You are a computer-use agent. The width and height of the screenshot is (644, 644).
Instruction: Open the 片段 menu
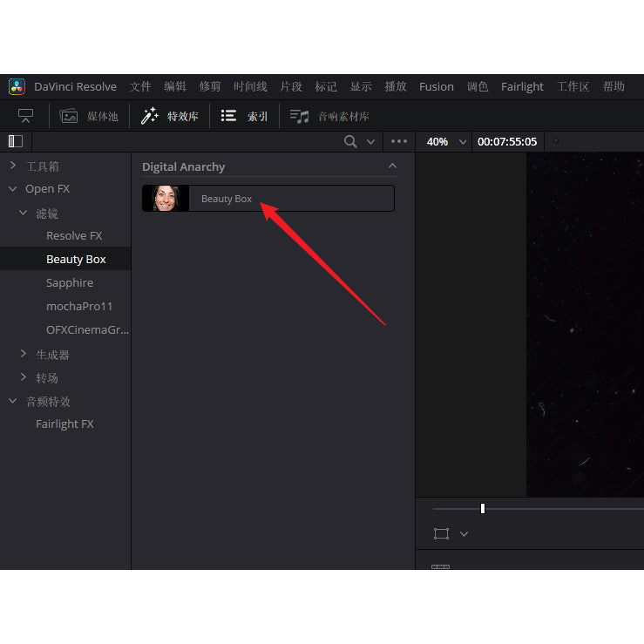point(291,86)
